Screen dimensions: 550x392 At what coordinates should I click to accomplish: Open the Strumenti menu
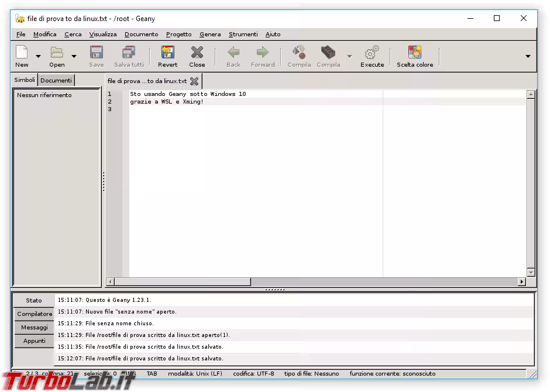pos(243,34)
